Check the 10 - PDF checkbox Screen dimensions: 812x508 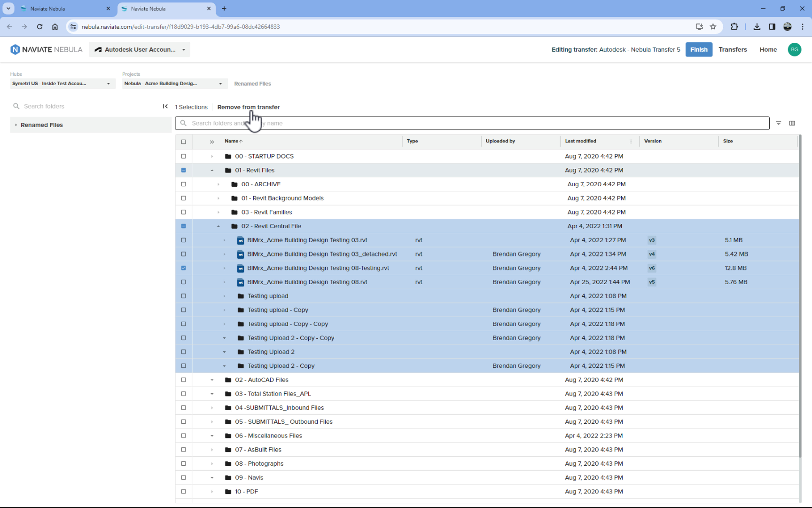184,492
